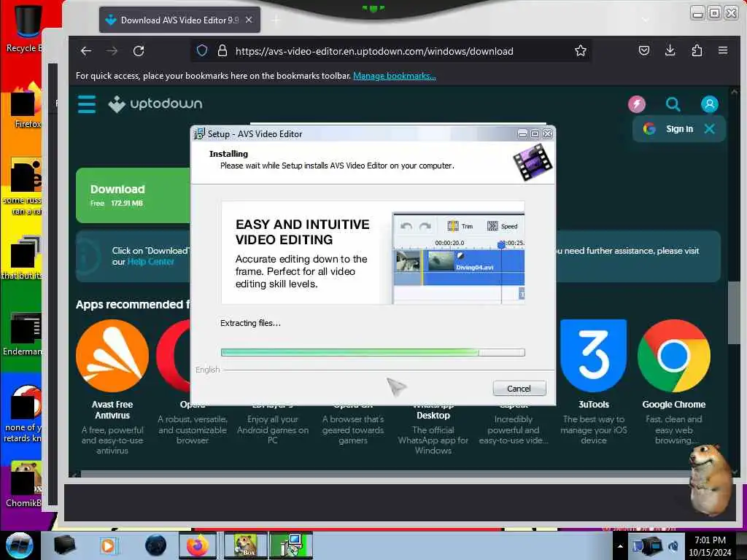
Task: Open the media player taskbar icon
Action: tap(108, 545)
